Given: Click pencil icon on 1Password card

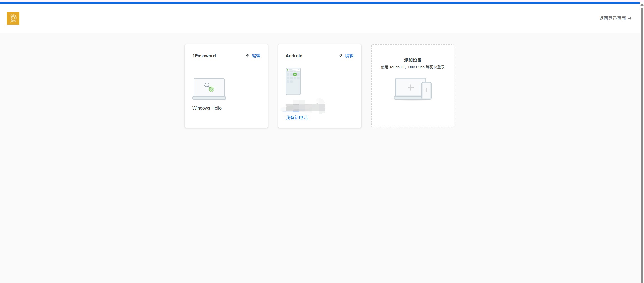Looking at the screenshot, I should coord(247,56).
